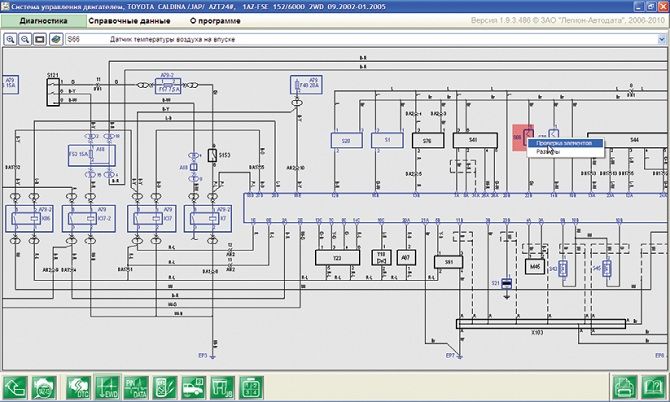This screenshot has width=670, height=402.
Task: Open the О программе tab
Action: point(215,21)
